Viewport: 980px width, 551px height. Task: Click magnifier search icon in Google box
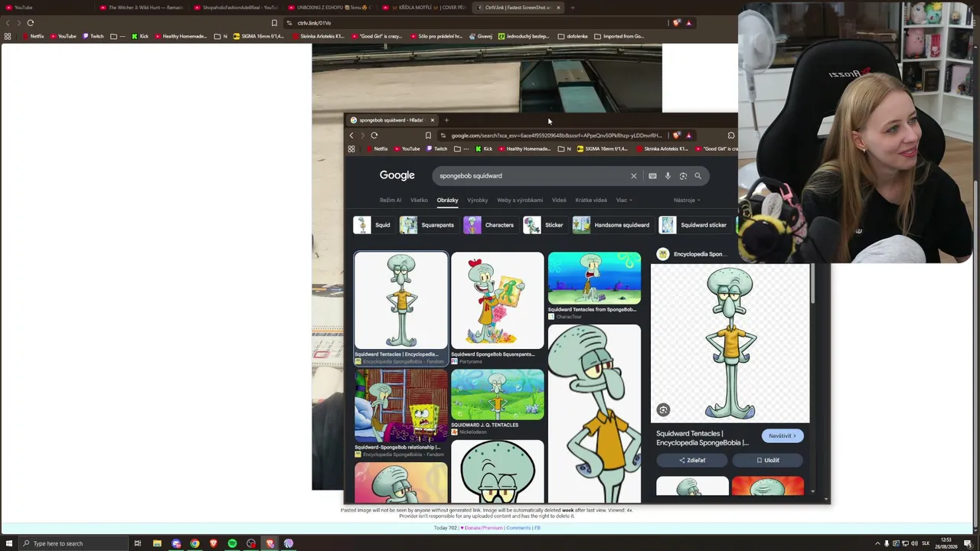pyautogui.click(x=697, y=176)
